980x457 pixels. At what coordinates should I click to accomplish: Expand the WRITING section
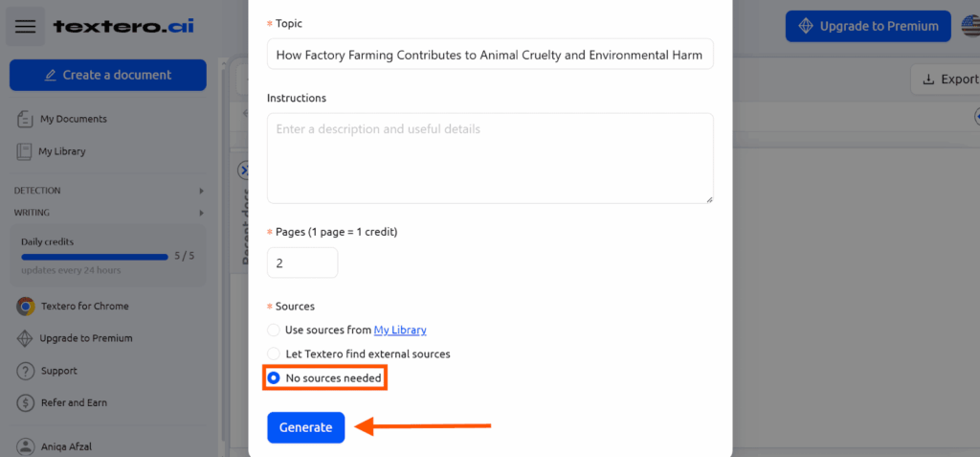tap(109, 213)
